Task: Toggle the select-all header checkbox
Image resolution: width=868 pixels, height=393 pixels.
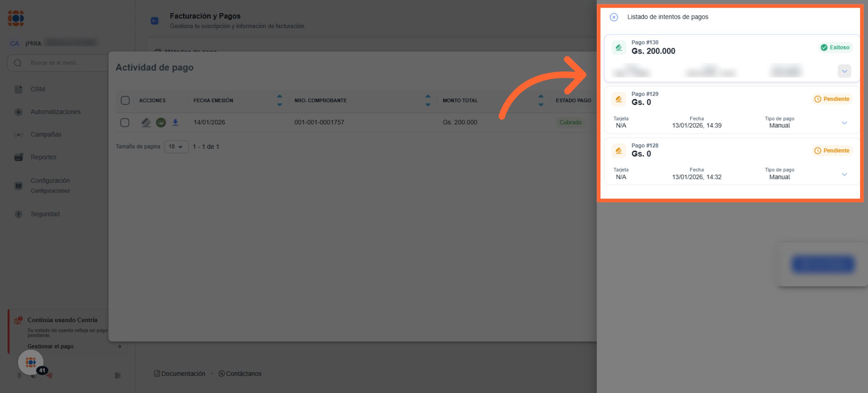Action: (x=125, y=100)
